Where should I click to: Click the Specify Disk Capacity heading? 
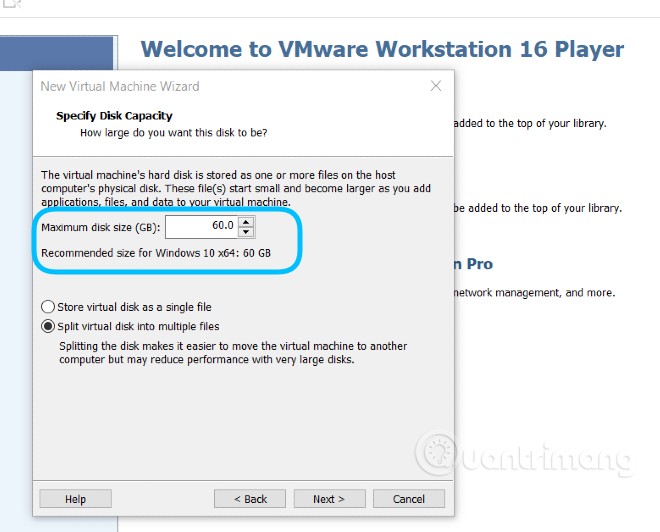(114, 116)
